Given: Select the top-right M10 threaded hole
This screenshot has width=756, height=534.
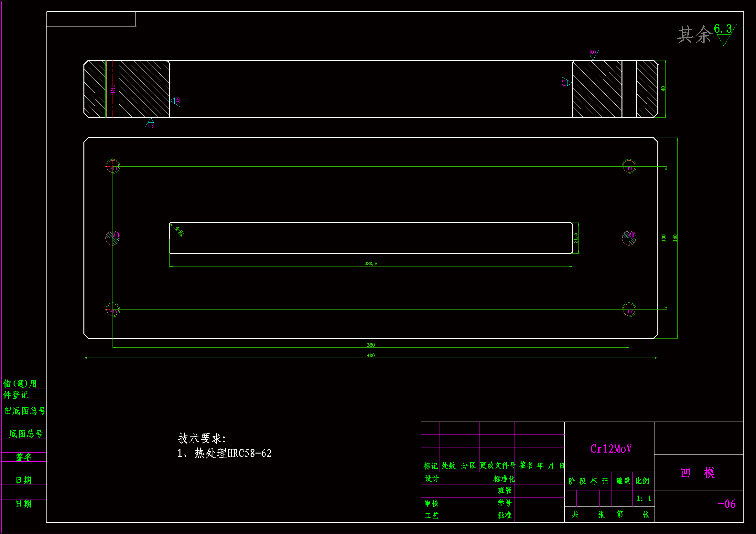Looking at the screenshot, I should coord(629,166).
